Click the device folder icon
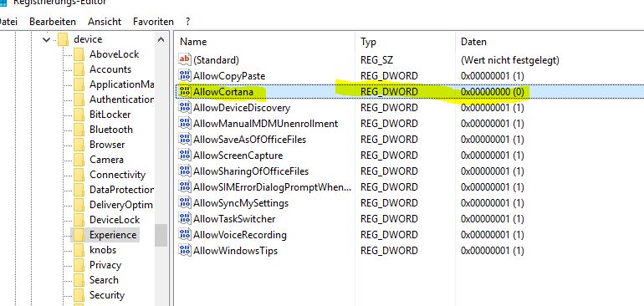This screenshot has height=306, width=644. pos(63,39)
